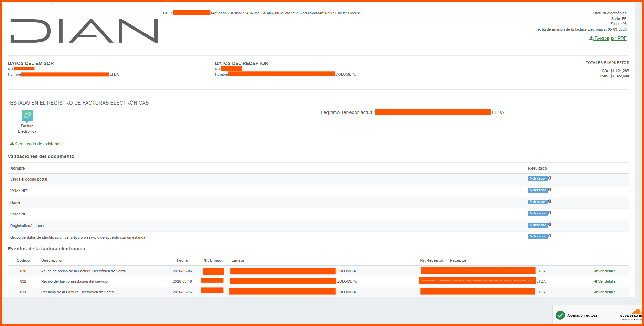644x326 pixels.
Task: Click Notificación badge on the RegistrationAddress row
Action: tap(538, 225)
